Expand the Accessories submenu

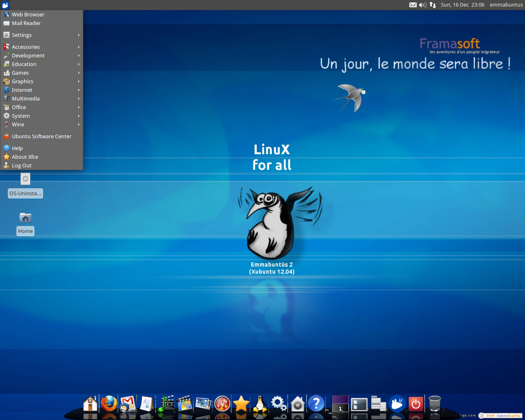click(42, 47)
